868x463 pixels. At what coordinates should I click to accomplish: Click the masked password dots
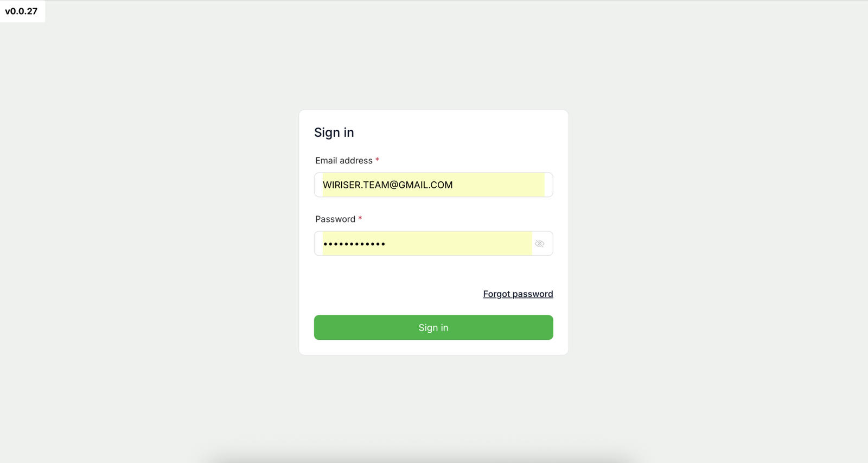click(354, 244)
